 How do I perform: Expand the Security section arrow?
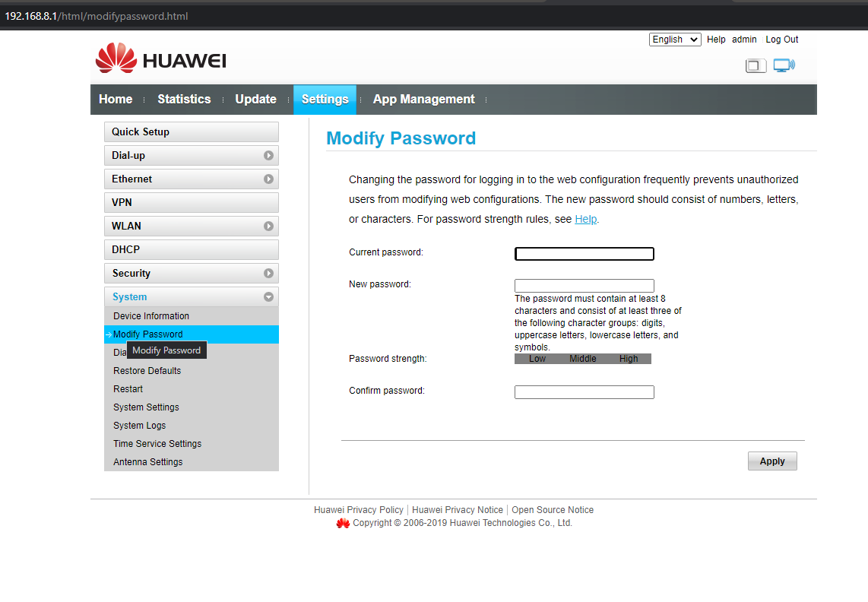(x=268, y=274)
